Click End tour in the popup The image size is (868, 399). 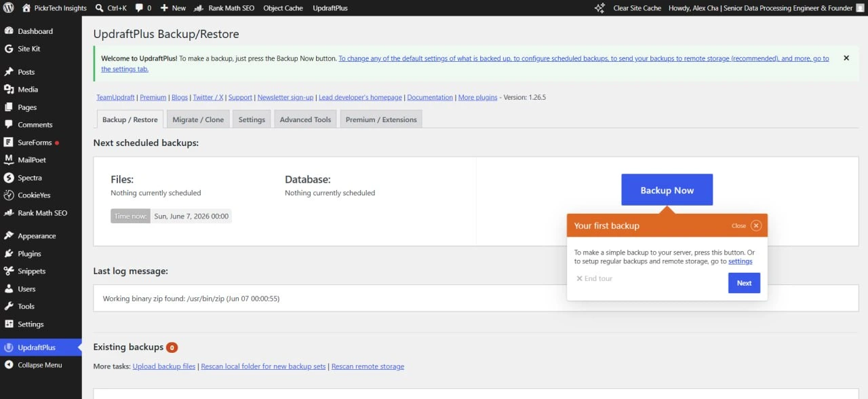(x=595, y=279)
